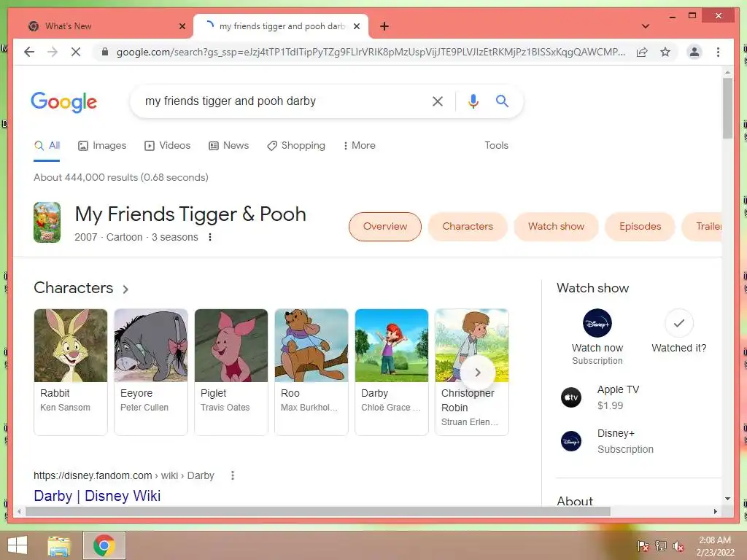Go back using the browser back arrow
The width and height of the screenshot is (747, 560).
pyautogui.click(x=29, y=52)
